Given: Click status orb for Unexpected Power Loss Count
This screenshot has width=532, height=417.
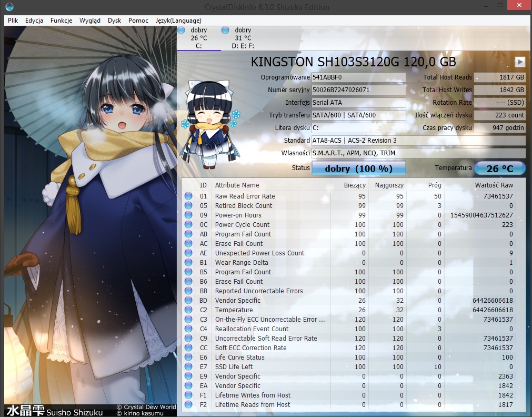Looking at the screenshot, I should (x=188, y=253).
